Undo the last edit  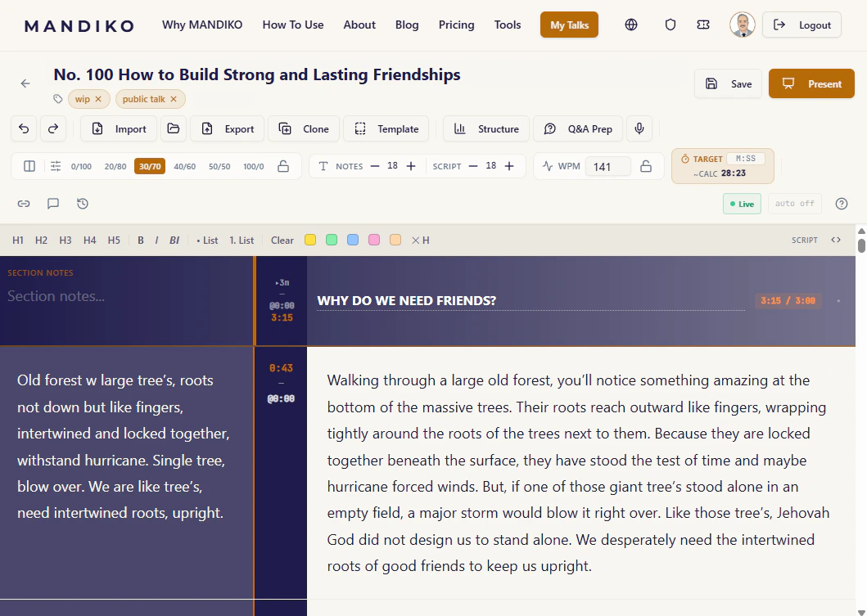[24, 128]
